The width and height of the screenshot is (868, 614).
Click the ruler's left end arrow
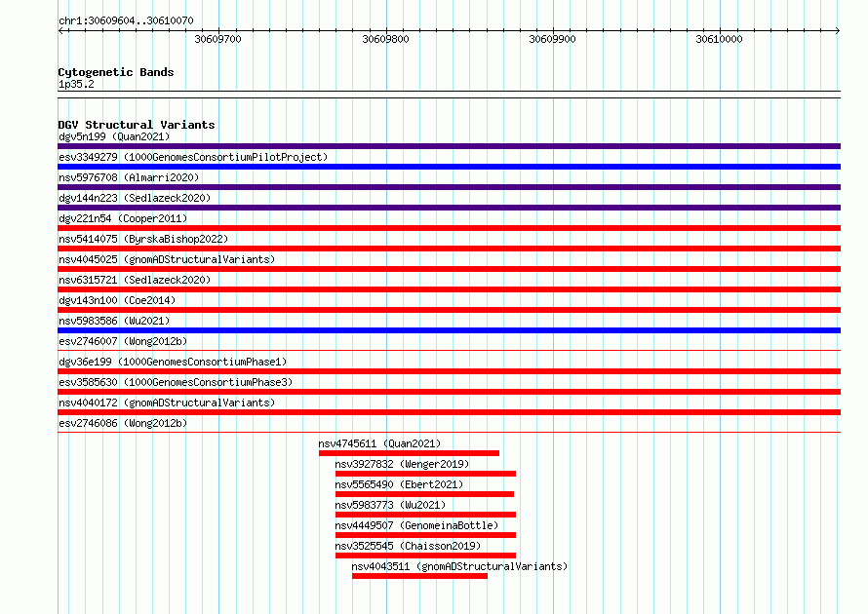click(60, 30)
